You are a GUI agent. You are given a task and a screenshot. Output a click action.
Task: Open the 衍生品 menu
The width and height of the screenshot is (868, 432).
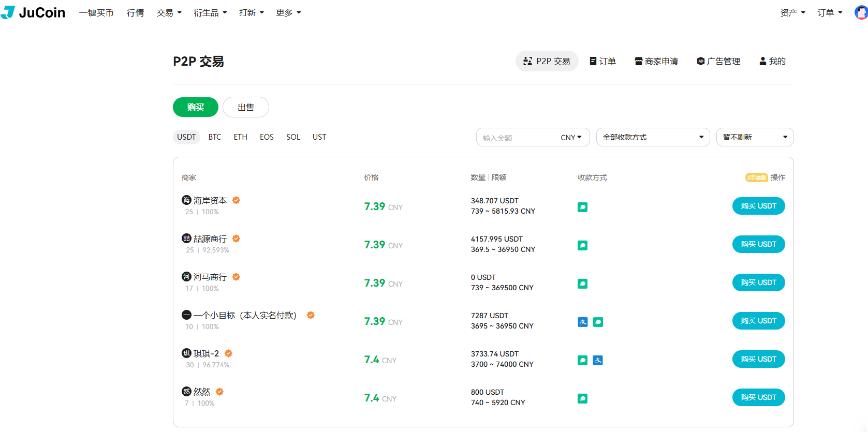(x=210, y=12)
